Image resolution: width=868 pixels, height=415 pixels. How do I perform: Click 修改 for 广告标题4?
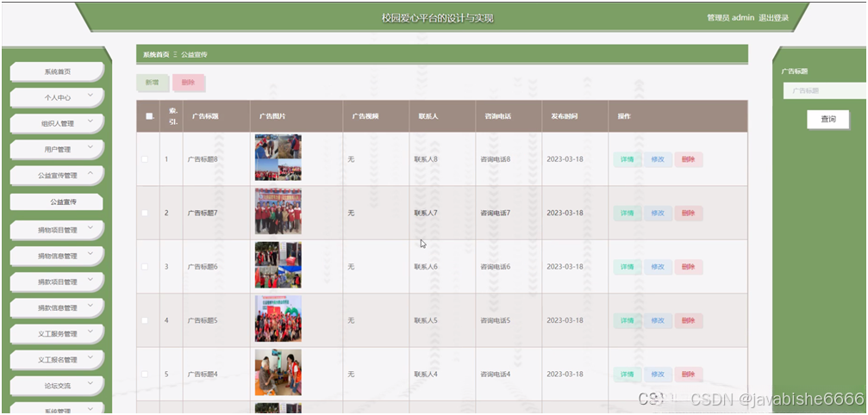point(658,375)
